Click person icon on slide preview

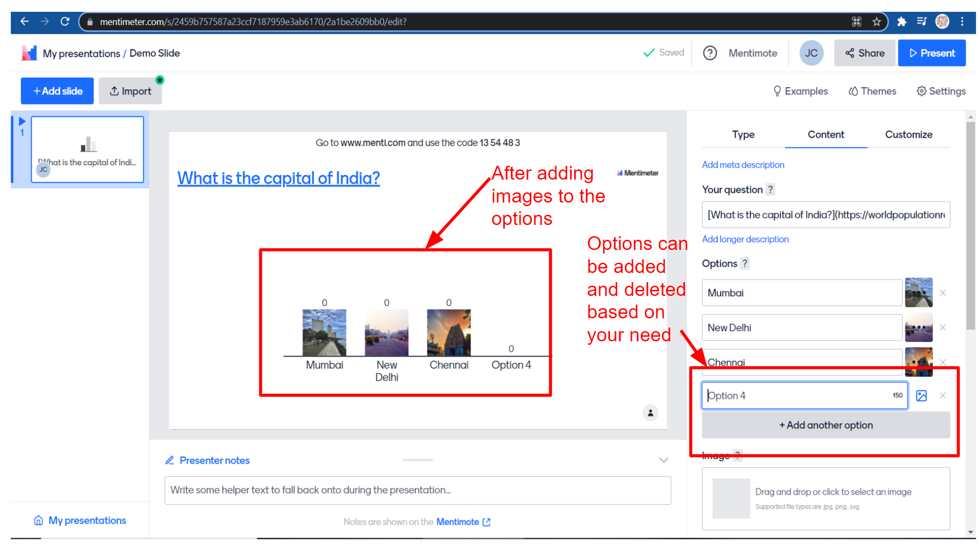(650, 413)
